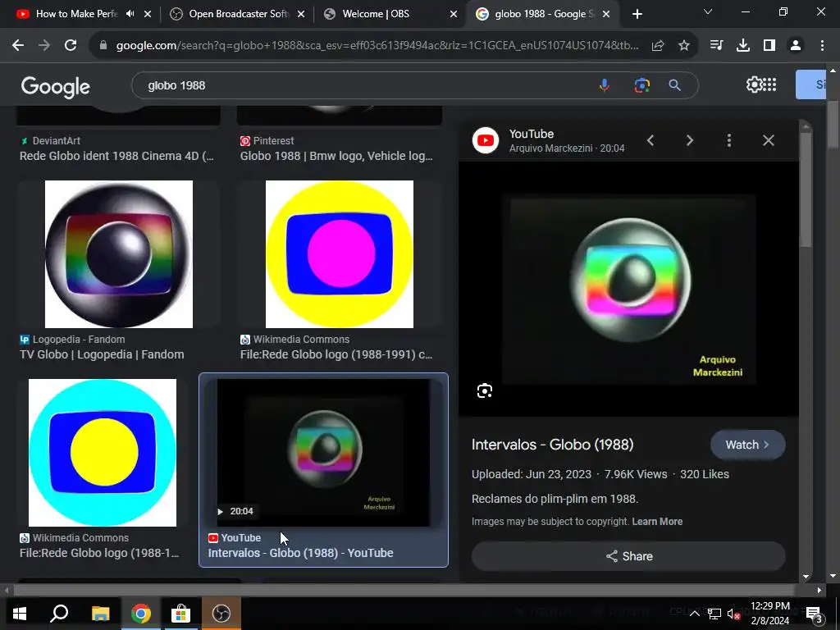Open Google quick settings gear

pos(753,84)
